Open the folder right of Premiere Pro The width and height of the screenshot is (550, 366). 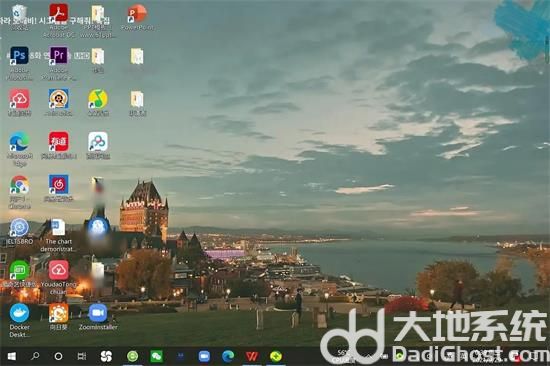coord(98,56)
